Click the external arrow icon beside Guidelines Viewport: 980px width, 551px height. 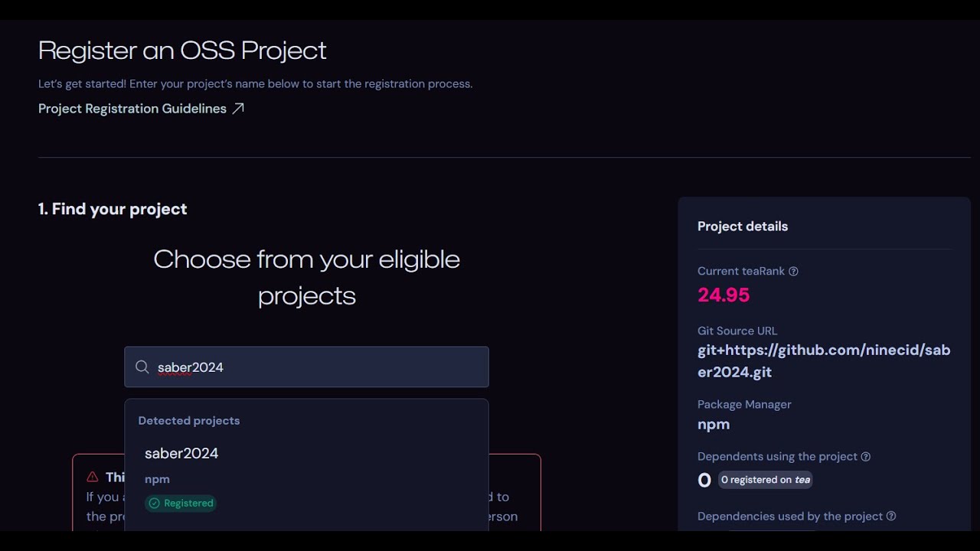(238, 109)
